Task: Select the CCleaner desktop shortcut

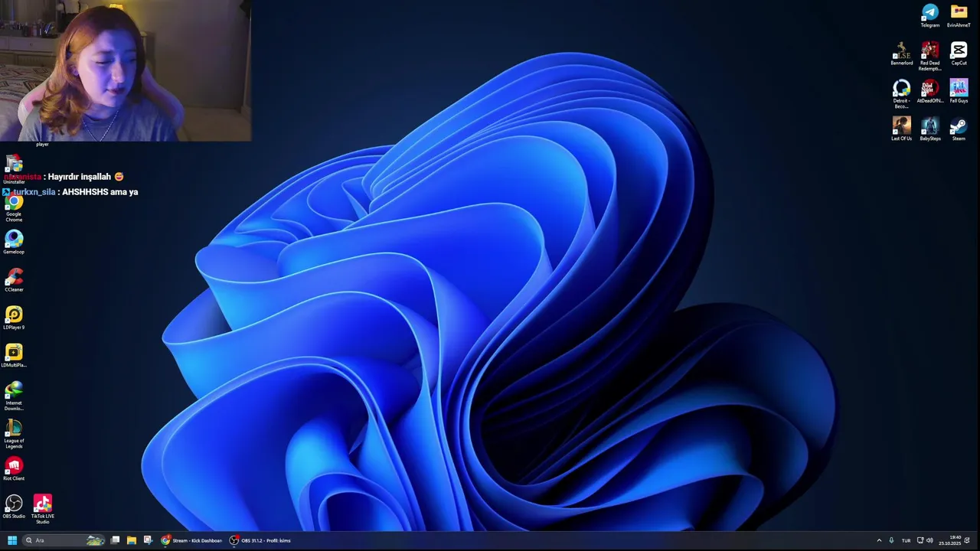Action: pos(14,279)
